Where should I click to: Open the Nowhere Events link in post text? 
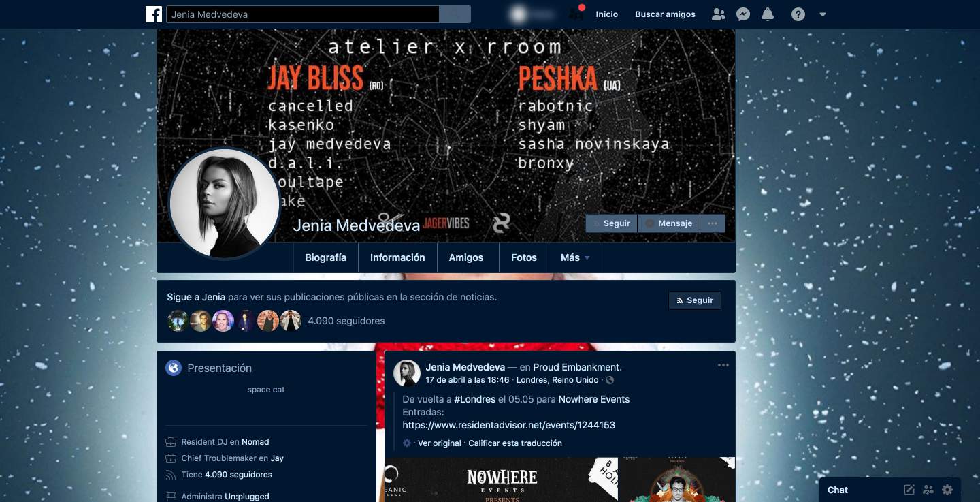click(594, 399)
